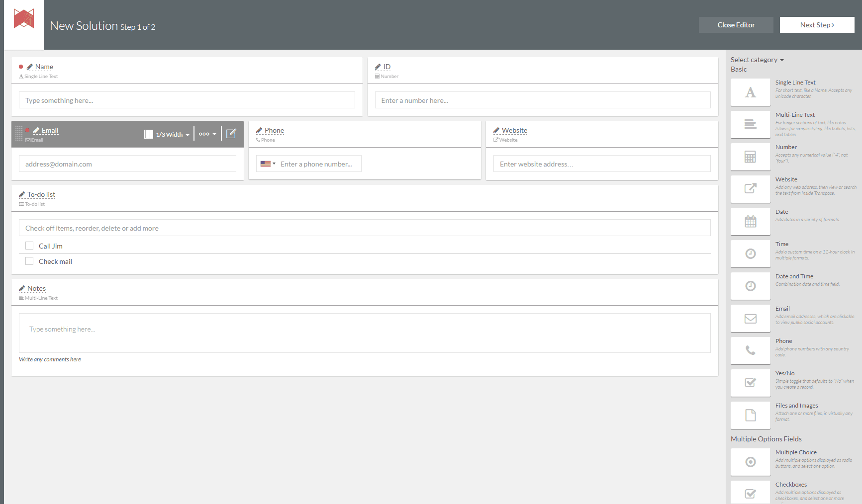Select the Phone handset field icon
This screenshot has width=862, height=504.
tap(751, 350)
